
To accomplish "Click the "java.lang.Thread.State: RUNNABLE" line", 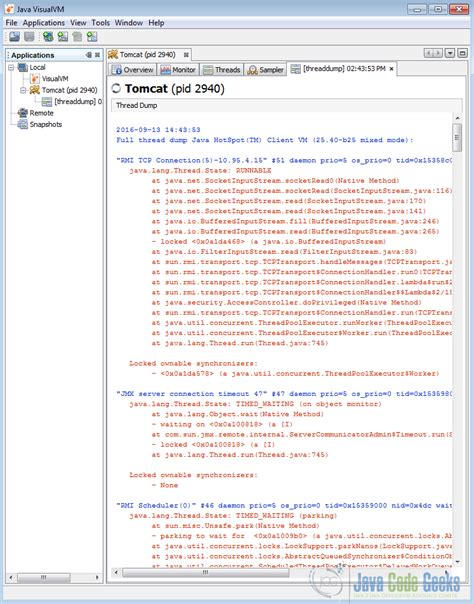I will pyautogui.click(x=200, y=170).
